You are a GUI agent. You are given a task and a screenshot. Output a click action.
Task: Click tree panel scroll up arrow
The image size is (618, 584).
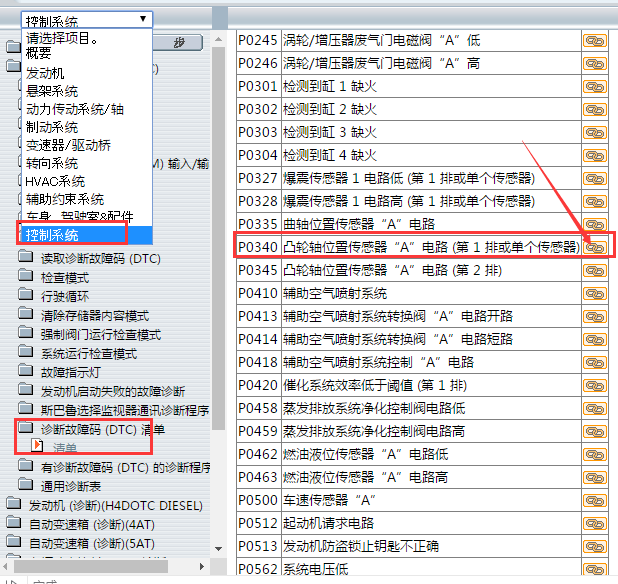(218, 39)
